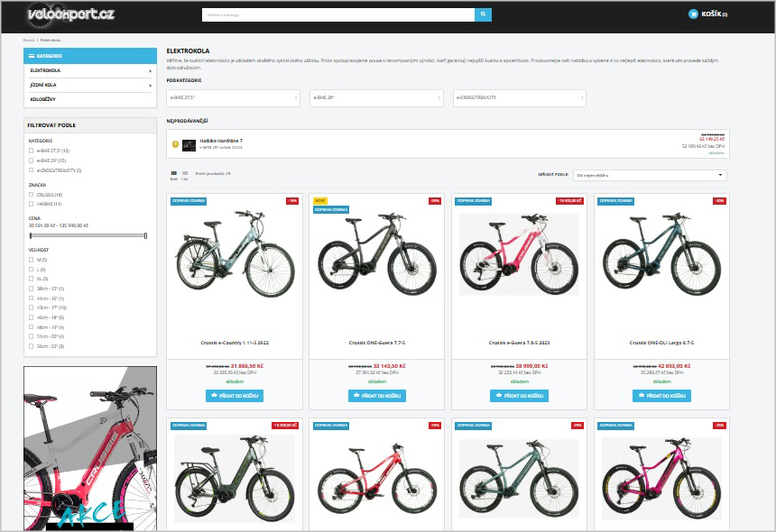The width and height of the screenshot is (776, 532).
Task: Click basket icon on e-Guera 7.8-S add button
Action: pos(499,396)
